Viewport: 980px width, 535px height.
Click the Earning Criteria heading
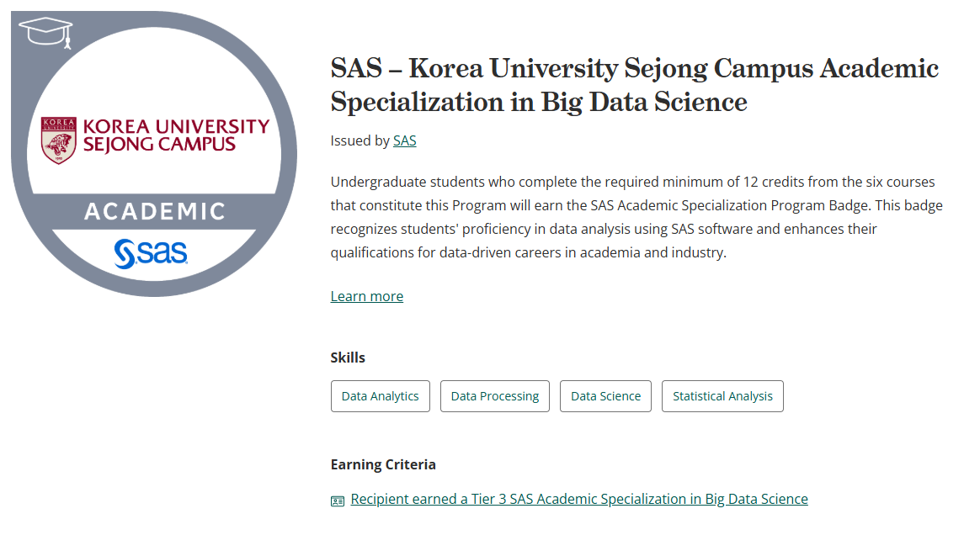383,464
